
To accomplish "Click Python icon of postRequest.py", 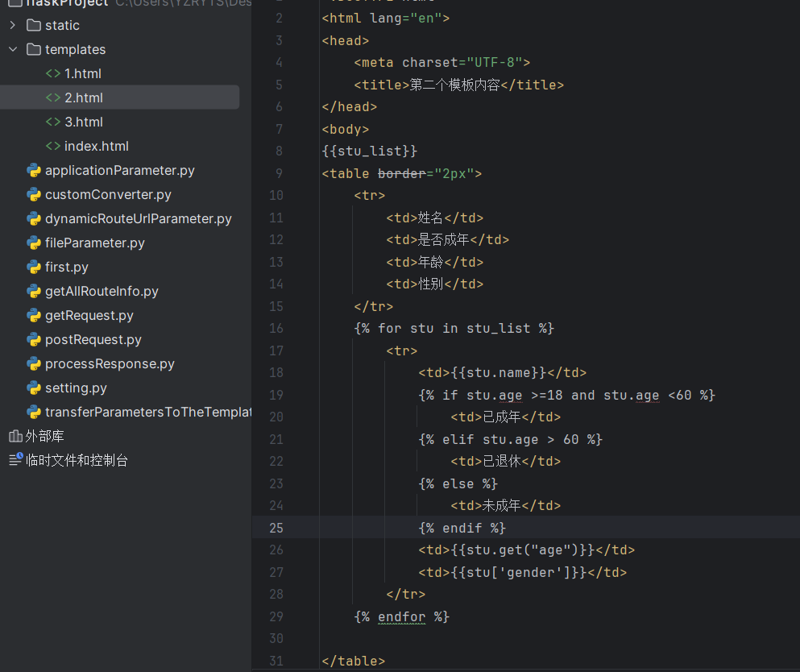I will (x=34, y=340).
